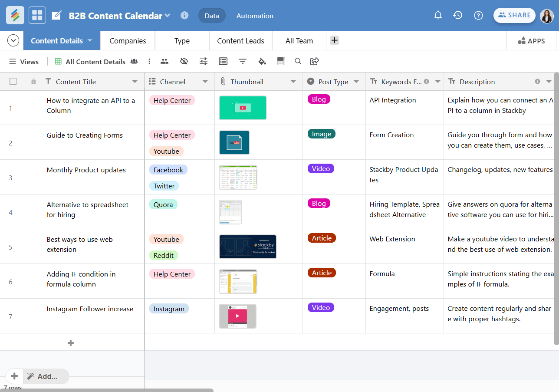The width and height of the screenshot is (559, 392).
Task: Open thumbnail for Best ways to use web extension
Action: [x=248, y=247]
